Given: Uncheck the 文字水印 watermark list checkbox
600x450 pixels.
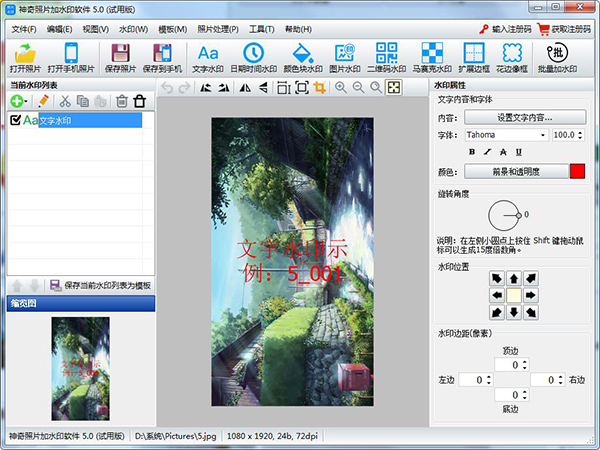Looking at the screenshot, I should (15, 120).
